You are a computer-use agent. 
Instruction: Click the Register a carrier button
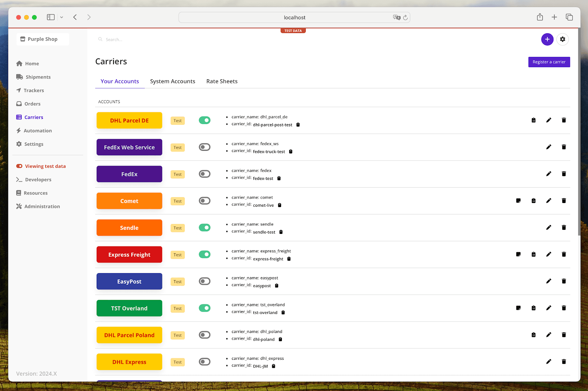point(549,62)
